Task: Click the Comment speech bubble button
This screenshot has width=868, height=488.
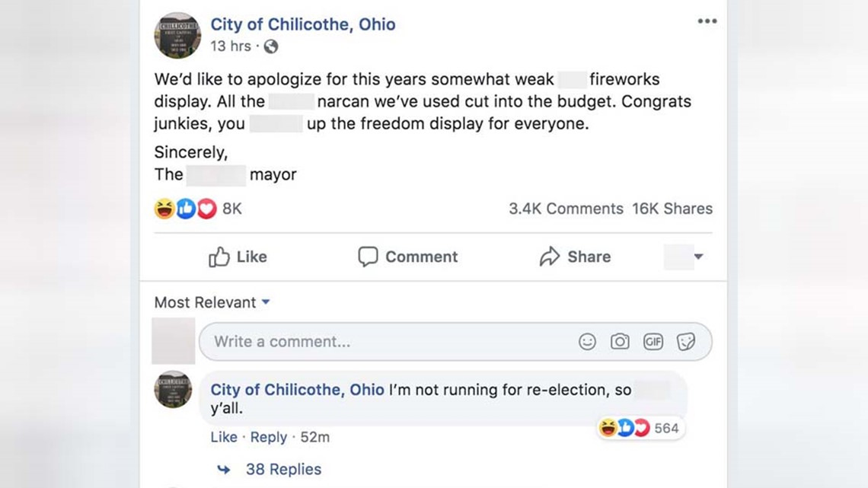Action: click(x=408, y=257)
